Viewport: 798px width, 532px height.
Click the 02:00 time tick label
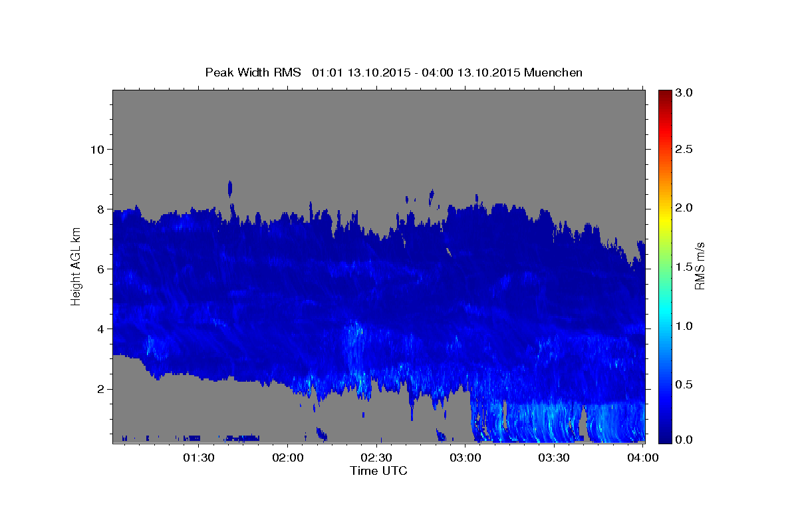(x=288, y=458)
